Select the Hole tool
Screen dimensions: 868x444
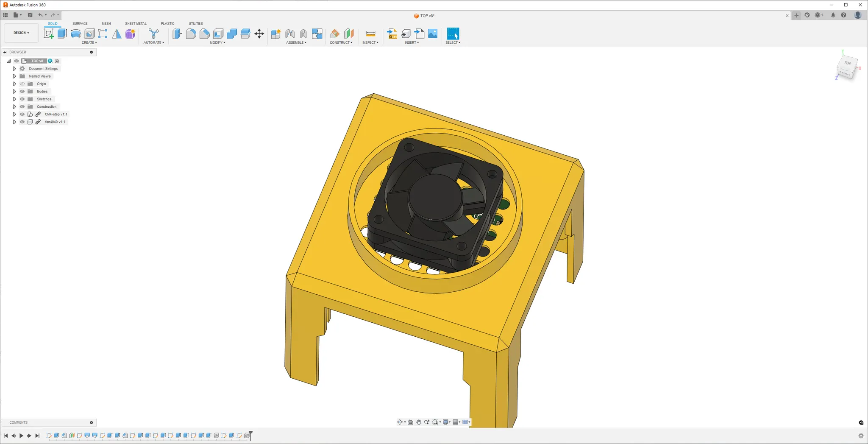coord(89,34)
